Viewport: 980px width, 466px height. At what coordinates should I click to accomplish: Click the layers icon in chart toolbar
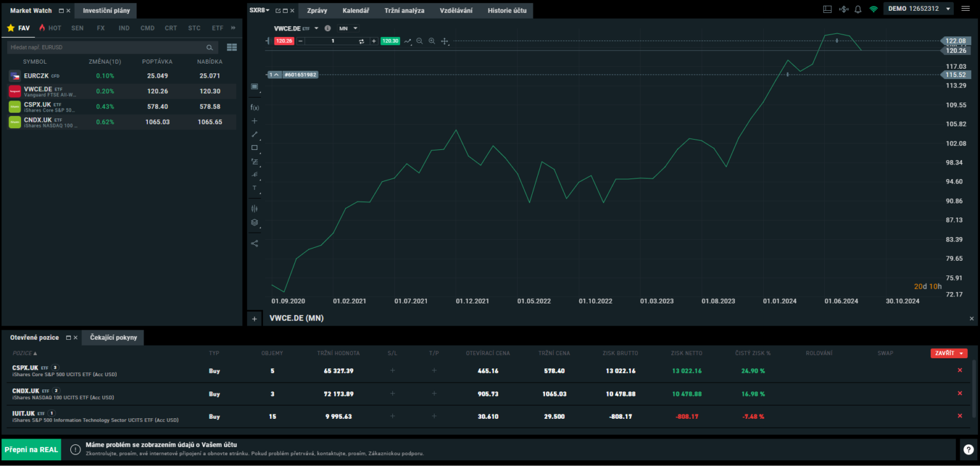point(255,222)
